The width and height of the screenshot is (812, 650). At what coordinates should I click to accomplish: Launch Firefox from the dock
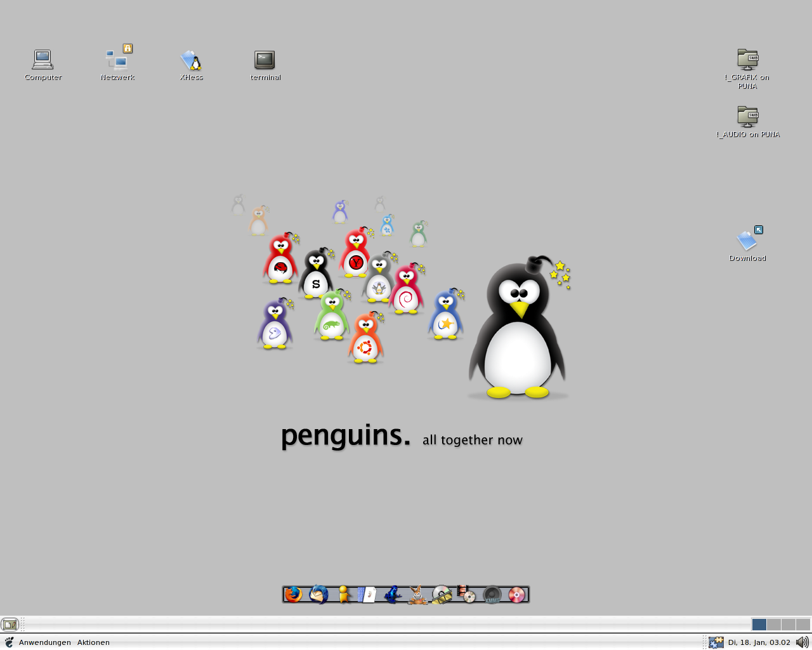(x=293, y=594)
